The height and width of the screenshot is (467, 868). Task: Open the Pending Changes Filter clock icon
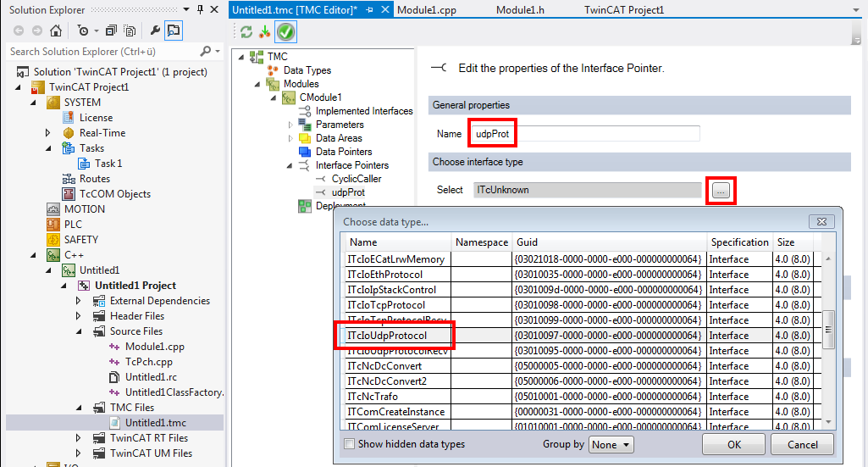click(x=83, y=31)
